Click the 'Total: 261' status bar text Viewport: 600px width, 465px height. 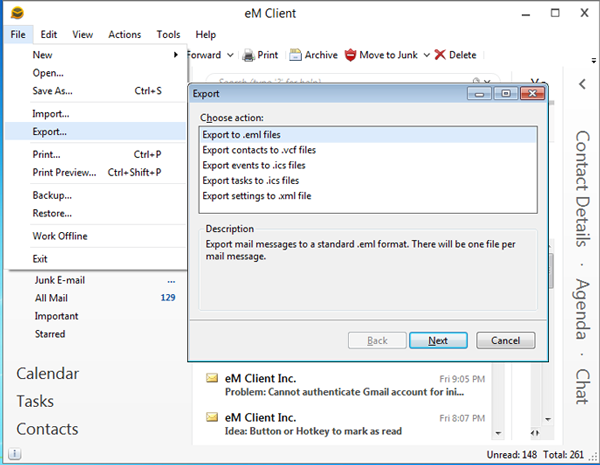pos(563,455)
